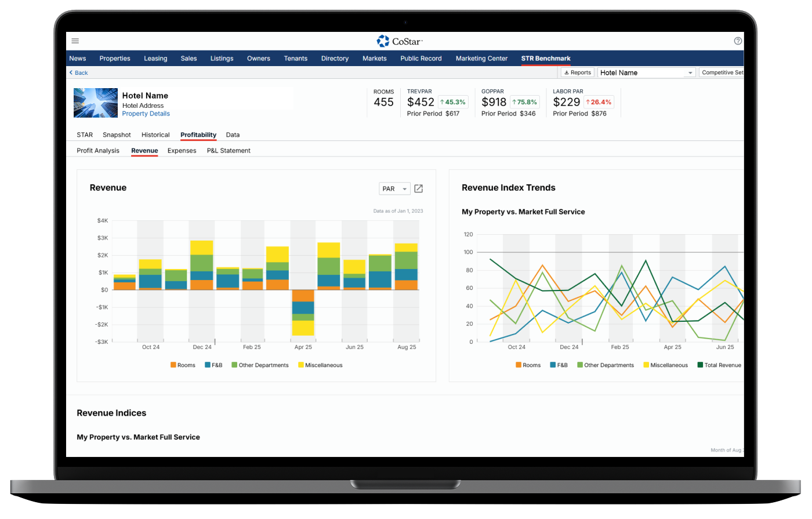Image resolution: width=812 pixels, height=519 pixels.
Task: Toggle Rooms series in Revenue legend
Action: pos(183,365)
